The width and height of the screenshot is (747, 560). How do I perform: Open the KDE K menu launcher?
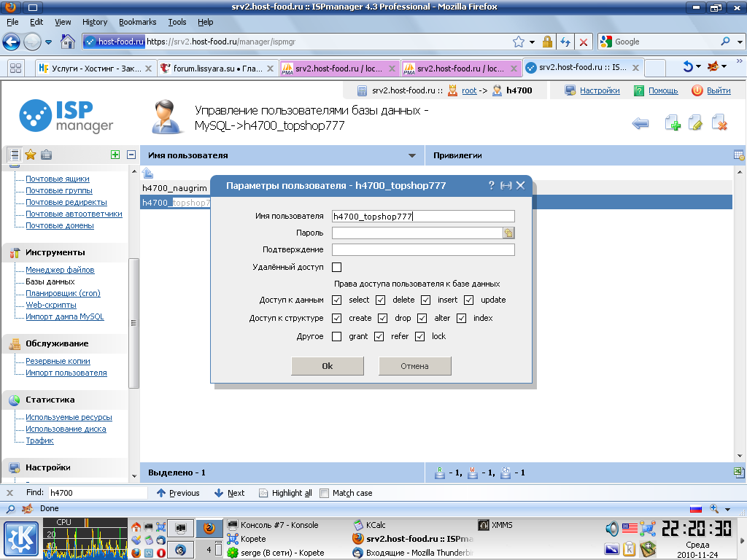tap(21, 539)
